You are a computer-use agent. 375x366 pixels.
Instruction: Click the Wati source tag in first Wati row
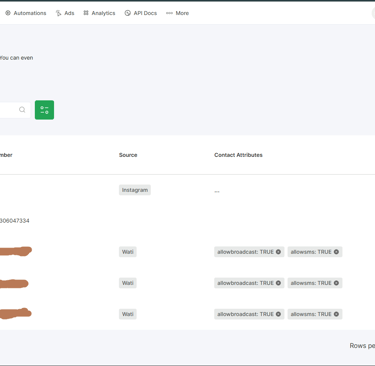[x=128, y=252]
